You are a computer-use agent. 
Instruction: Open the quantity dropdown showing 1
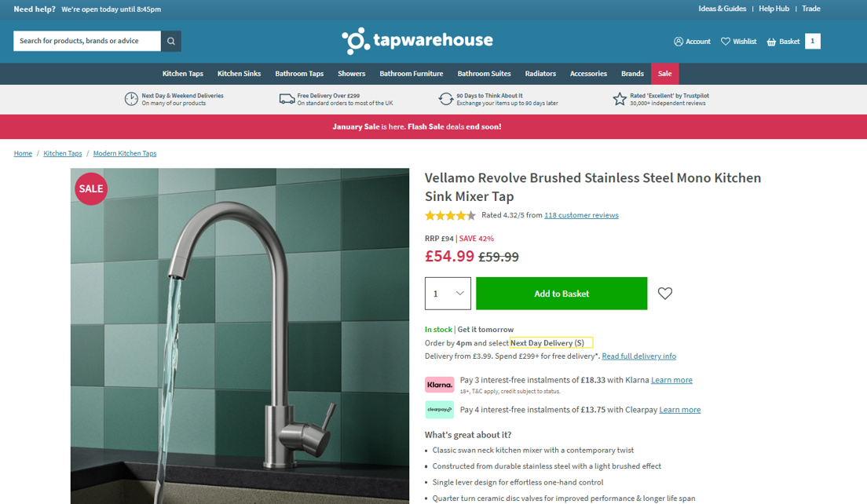point(448,294)
